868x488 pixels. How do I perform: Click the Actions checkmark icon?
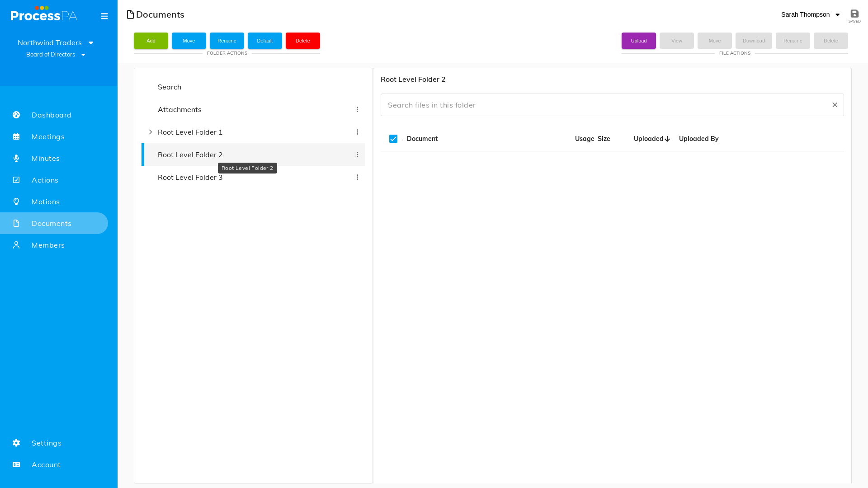click(x=16, y=180)
